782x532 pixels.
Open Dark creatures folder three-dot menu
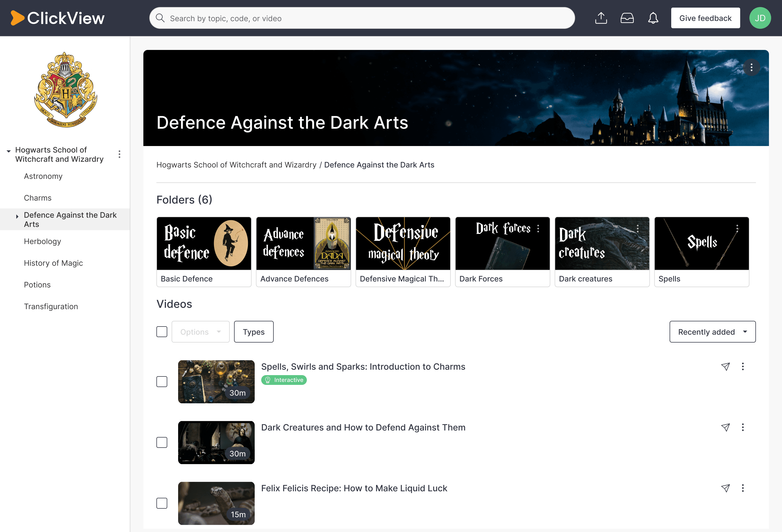coord(638,229)
